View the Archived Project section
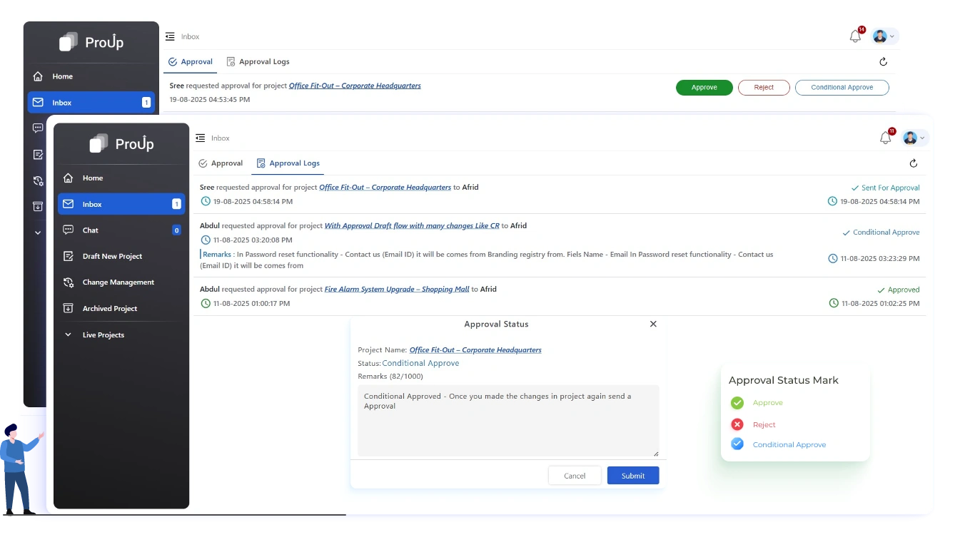This screenshot has width=980, height=557. click(111, 308)
